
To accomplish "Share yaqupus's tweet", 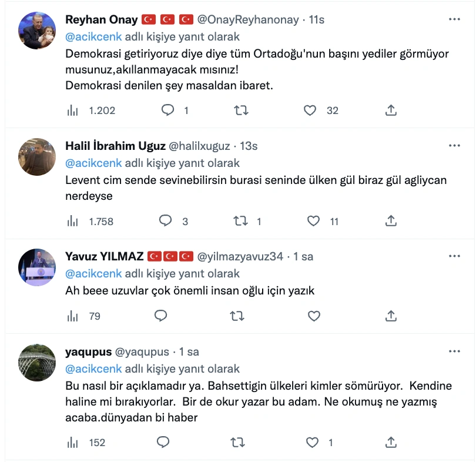I will (390, 443).
